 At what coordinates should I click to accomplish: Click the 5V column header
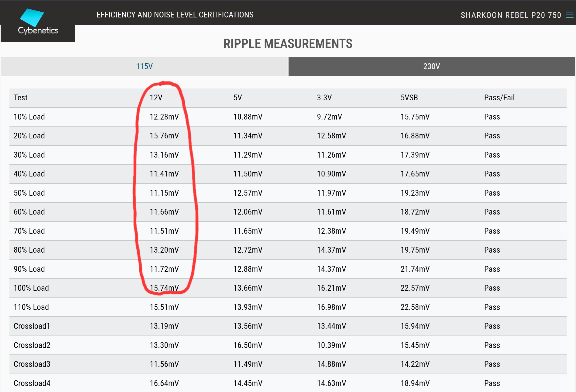[237, 98]
